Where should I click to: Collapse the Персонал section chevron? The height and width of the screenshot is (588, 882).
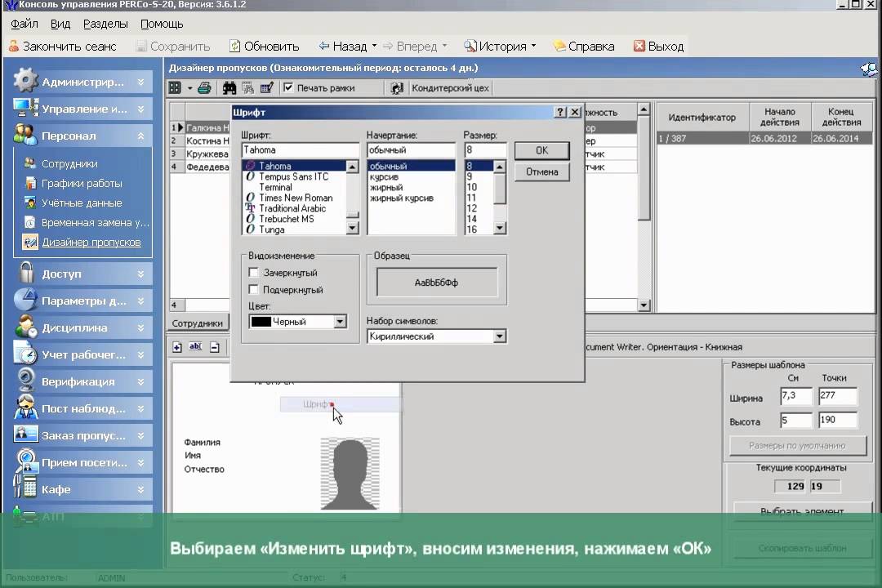click(140, 136)
